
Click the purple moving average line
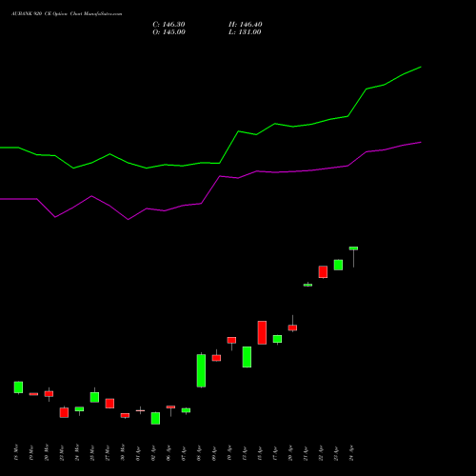(220, 176)
